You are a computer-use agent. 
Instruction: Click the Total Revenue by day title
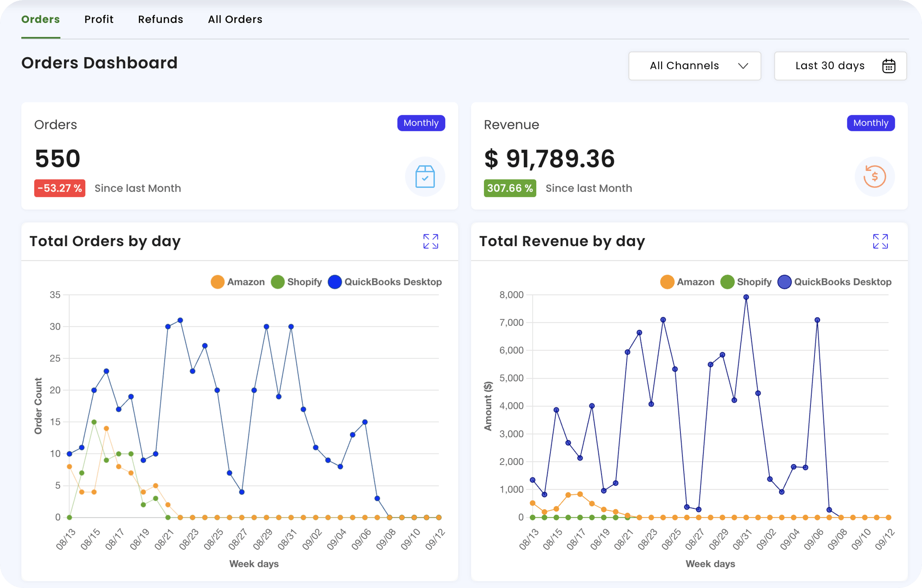[x=562, y=241]
